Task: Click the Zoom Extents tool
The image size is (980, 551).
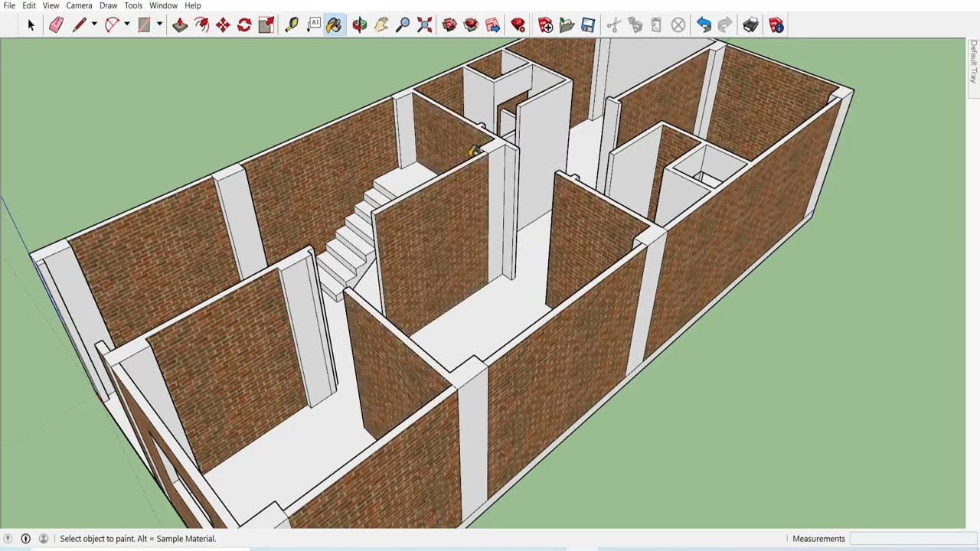Action: click(x=424, y=25)
